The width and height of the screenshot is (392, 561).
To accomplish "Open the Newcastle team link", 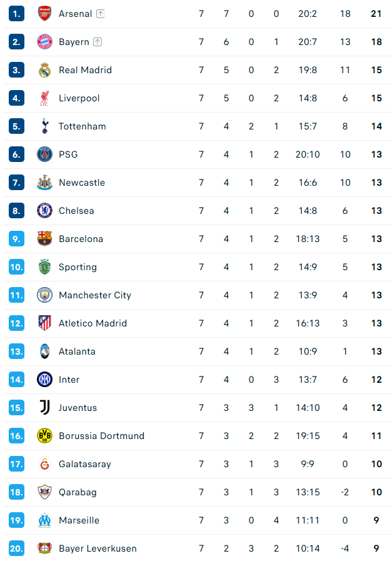I will click(x=81, y=183).
